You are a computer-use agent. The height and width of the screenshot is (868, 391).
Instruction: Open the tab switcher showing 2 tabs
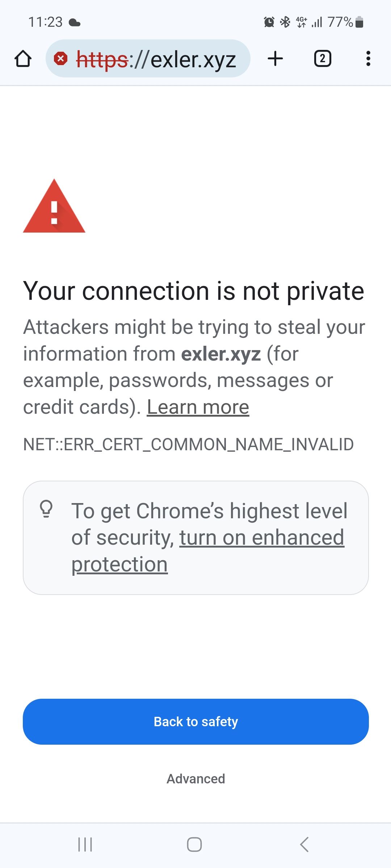[x=322, y=59]
